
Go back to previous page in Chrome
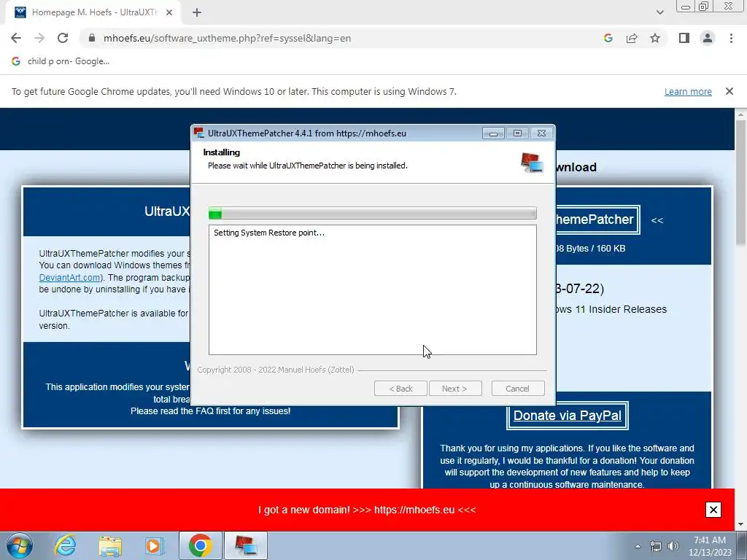[16, 38]
